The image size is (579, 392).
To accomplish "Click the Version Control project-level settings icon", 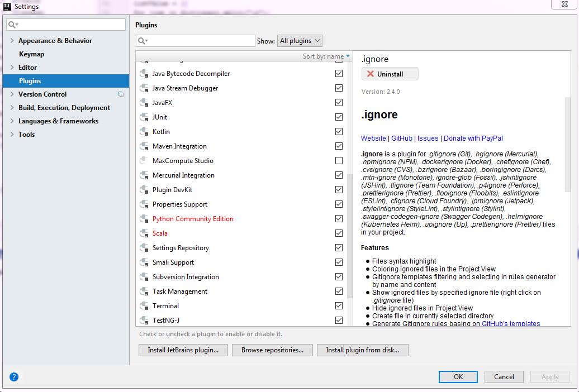I will 121,94.
